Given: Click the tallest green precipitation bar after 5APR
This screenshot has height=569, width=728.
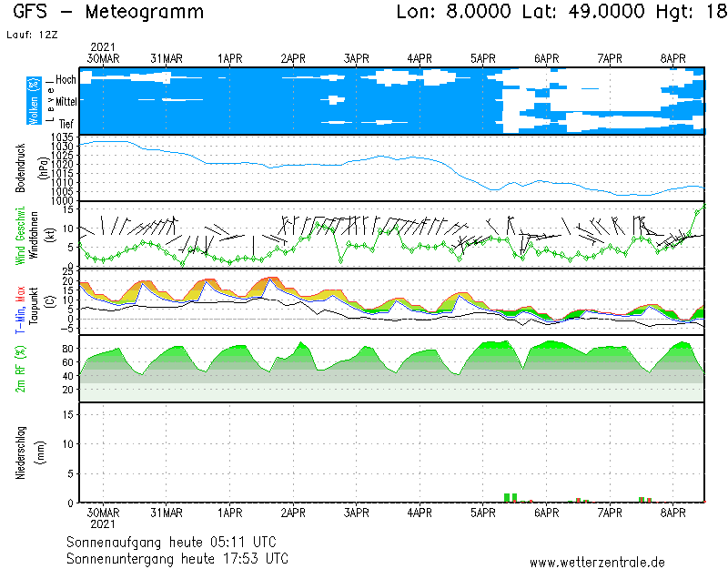Looking at the screenshot, I should [507, 497].
